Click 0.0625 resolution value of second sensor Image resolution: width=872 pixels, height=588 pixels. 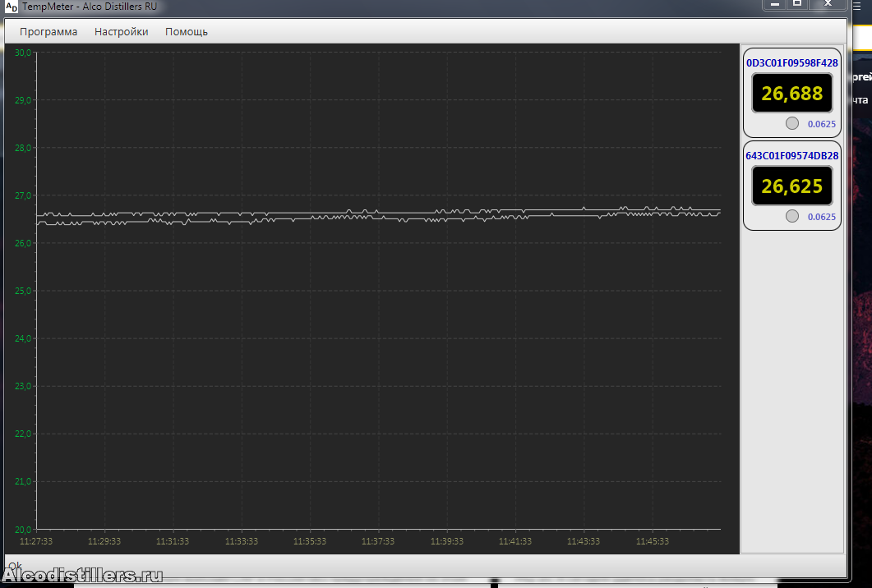(821, 217)
